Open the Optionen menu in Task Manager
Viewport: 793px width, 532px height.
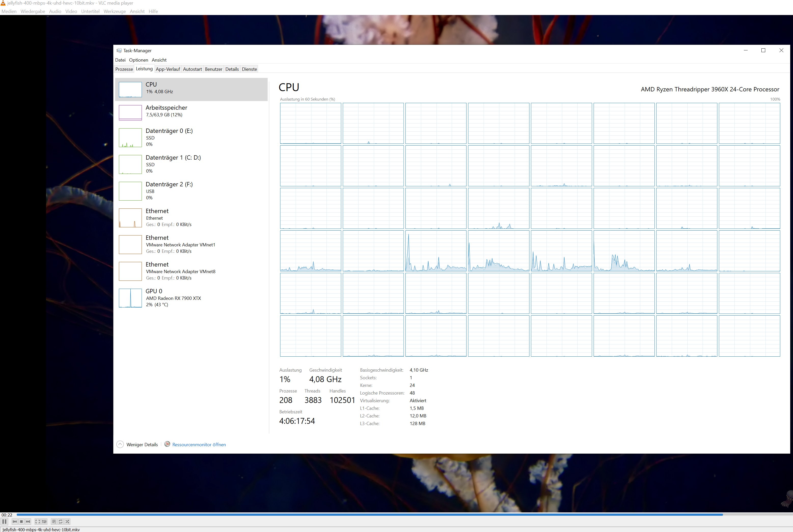pos(139,60)
